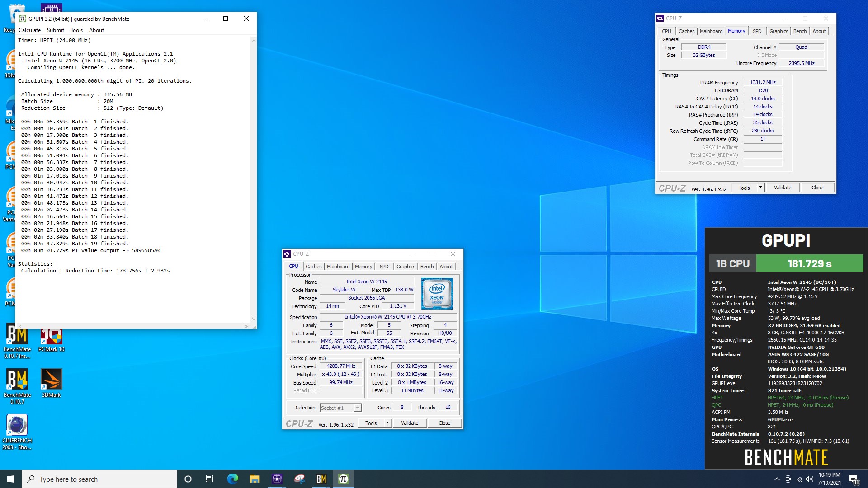Open Mainboard tab in upper CPU-Z window

tap(711, 31)
